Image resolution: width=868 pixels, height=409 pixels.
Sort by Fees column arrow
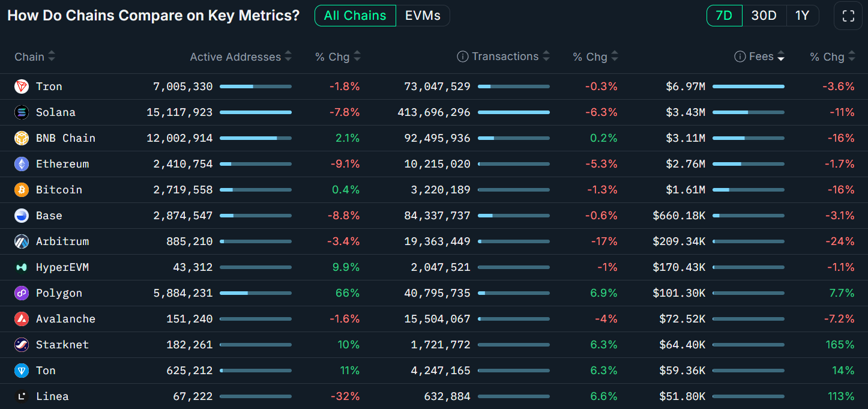pyautogui.click(x=781, y=57)
